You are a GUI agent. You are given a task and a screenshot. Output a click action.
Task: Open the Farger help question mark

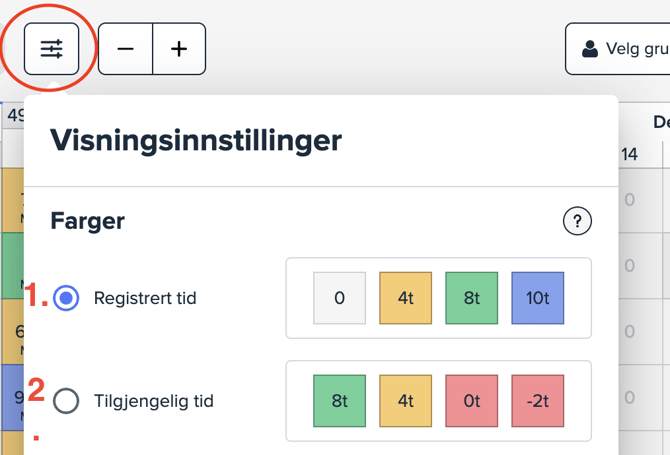tap(577, 221)
